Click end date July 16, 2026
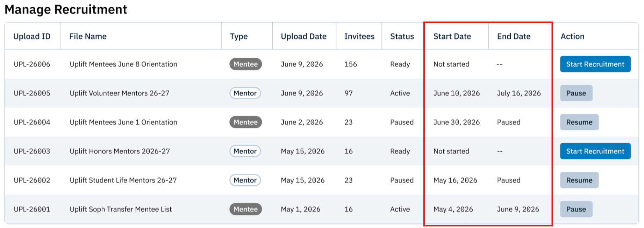Viewport: 644px width, 228px height. point(519,93)
